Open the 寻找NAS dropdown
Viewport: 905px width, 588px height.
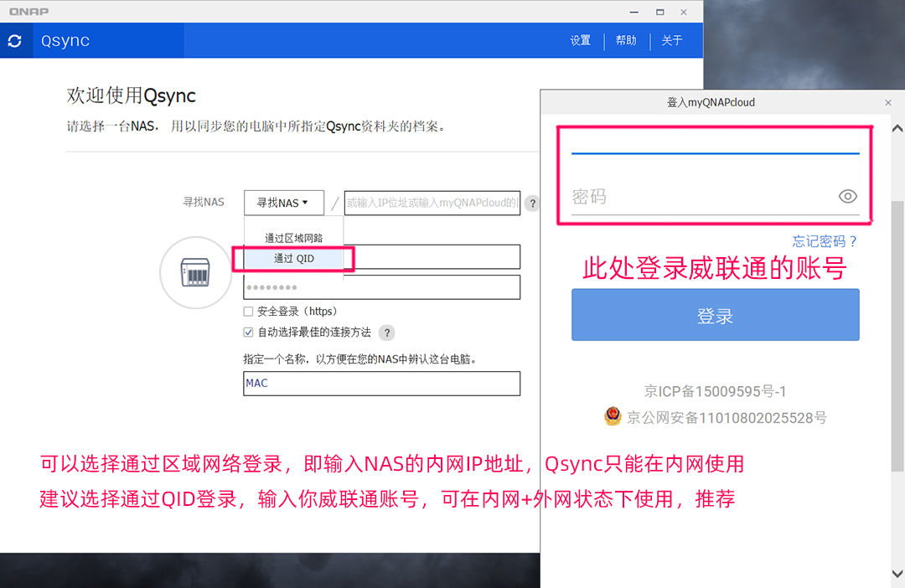(x=284, y=203)
